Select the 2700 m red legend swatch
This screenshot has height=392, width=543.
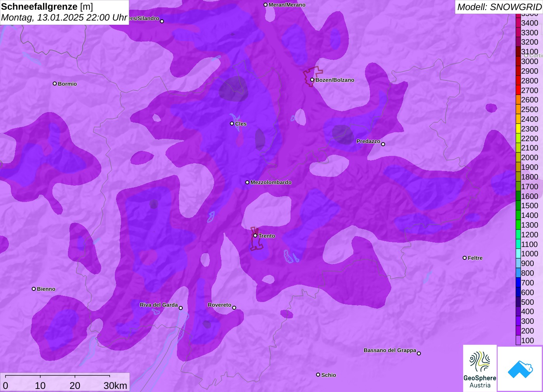[x=518, y=90]
